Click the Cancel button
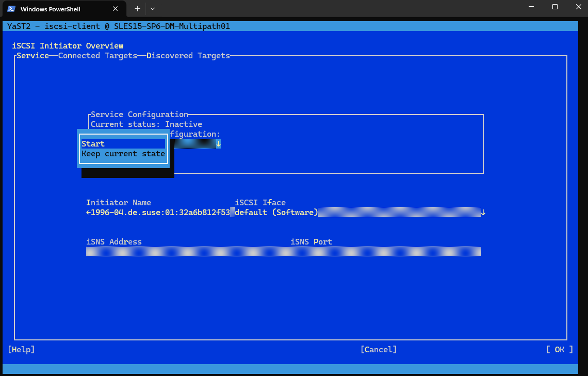This screenshot has height=376, width=588. (379, 349)
